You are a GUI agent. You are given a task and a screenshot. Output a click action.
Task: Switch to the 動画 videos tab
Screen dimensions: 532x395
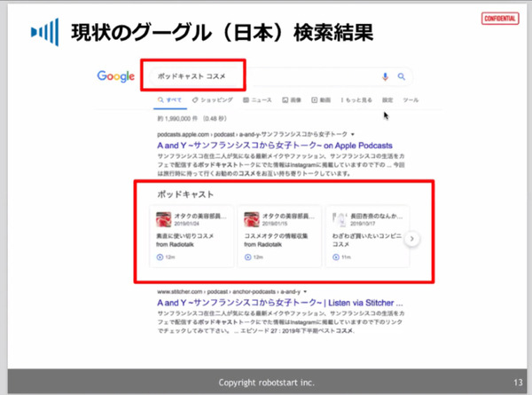pos(322,101)
